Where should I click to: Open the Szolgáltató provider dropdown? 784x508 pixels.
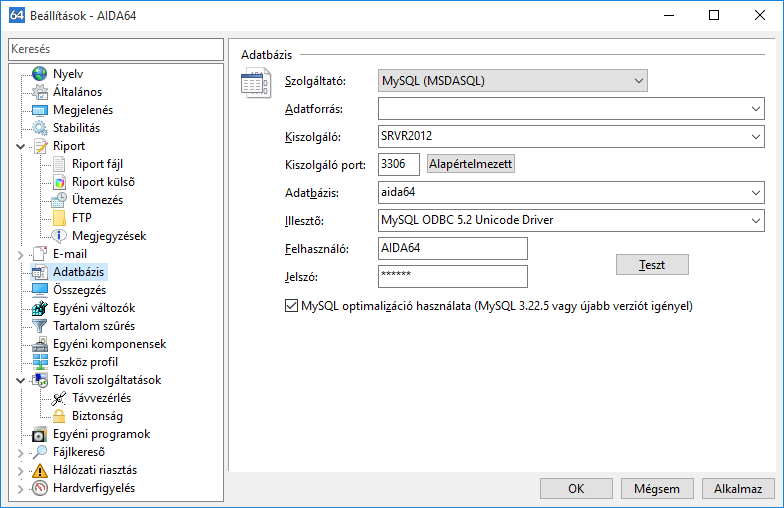[512, 80]
